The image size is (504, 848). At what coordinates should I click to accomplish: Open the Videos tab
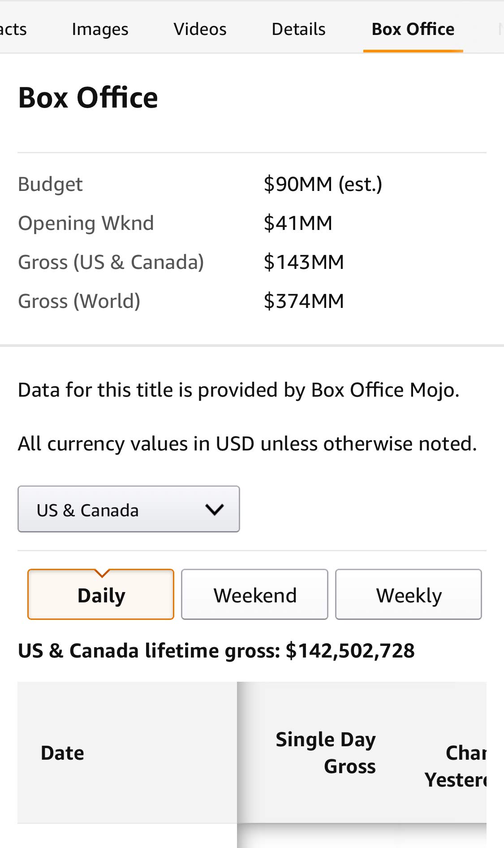click(x=200, y=29)
